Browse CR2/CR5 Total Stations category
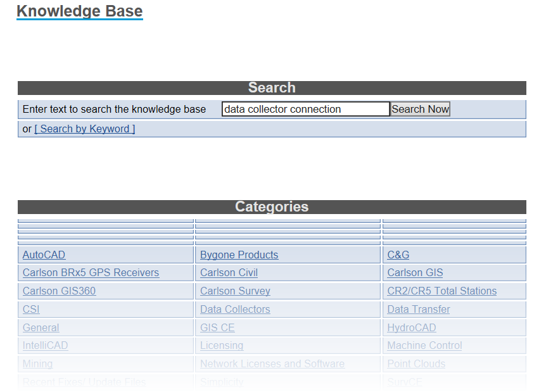546x392 pixels. click(x=442, y=291)
